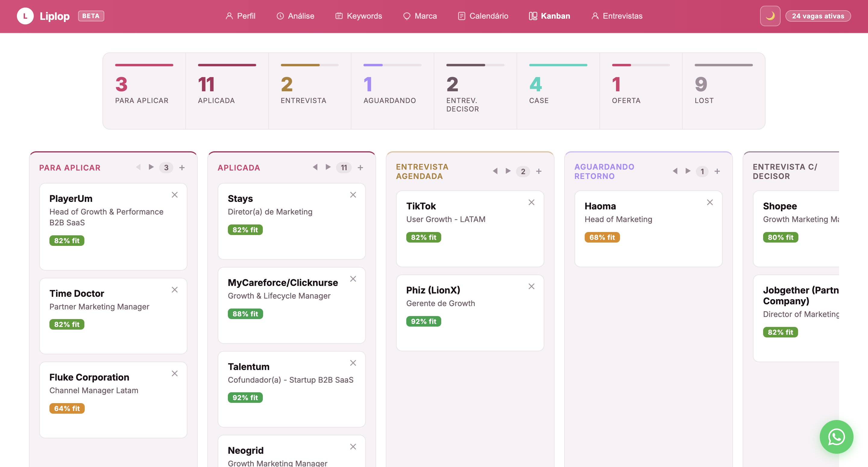Remove the Fluke Corporation card
This screenshot has width=868, height=467.
[x=175, y=373]
